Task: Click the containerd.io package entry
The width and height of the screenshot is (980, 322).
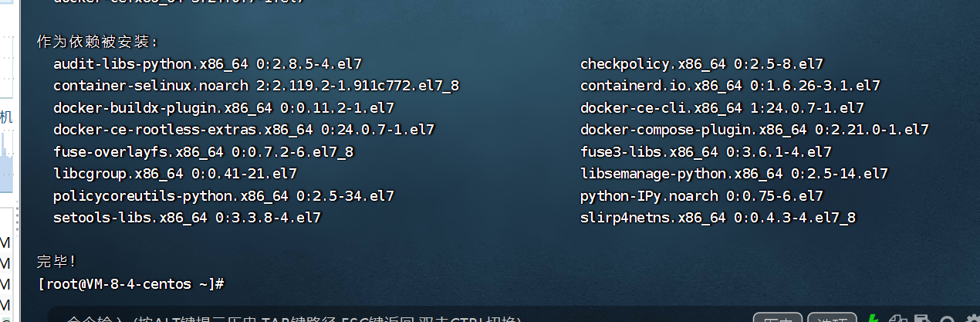Action: (730, 86)
